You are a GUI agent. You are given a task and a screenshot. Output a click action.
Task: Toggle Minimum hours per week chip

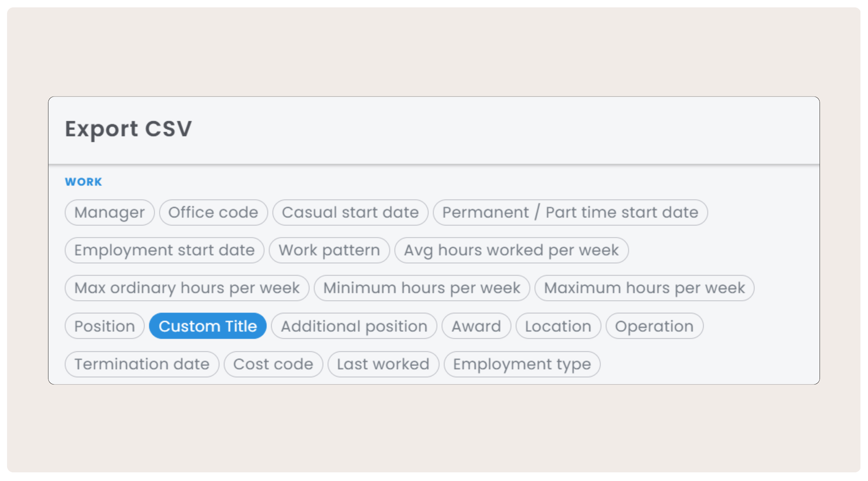422,288
